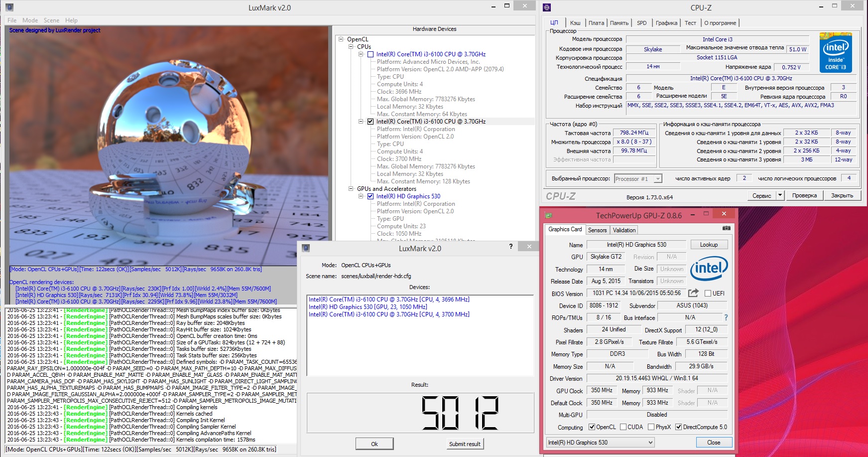Collapse the OpenCL tree node
The width and height of the screenshot is (868, 457).
pos(341,39)
